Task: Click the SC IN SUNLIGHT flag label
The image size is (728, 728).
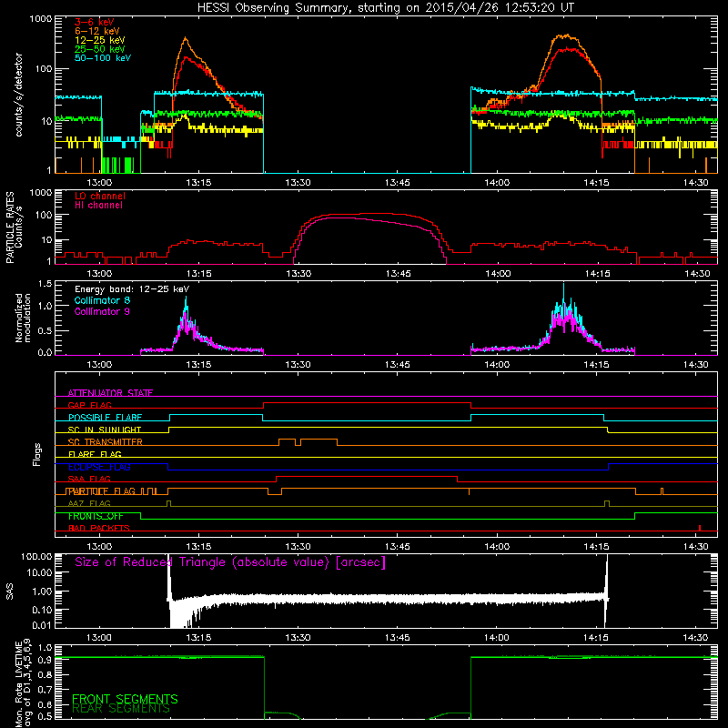Action: 105,430
